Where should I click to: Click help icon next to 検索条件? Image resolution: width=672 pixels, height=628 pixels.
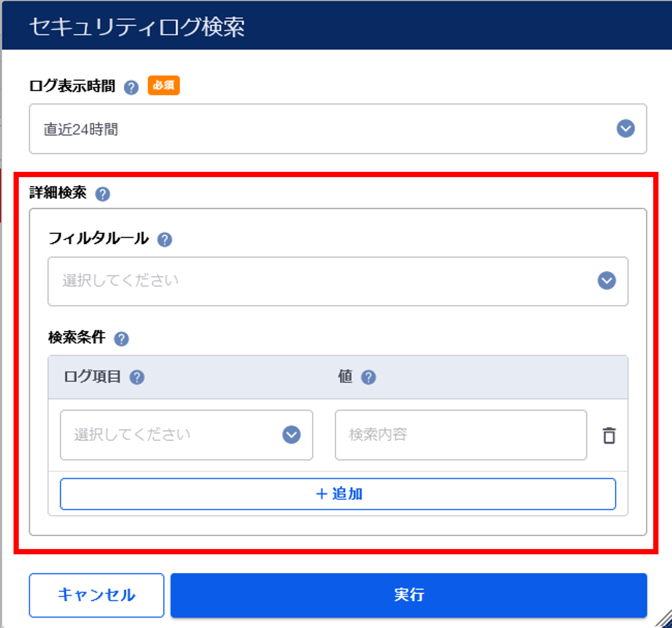(x=121, y=339)
